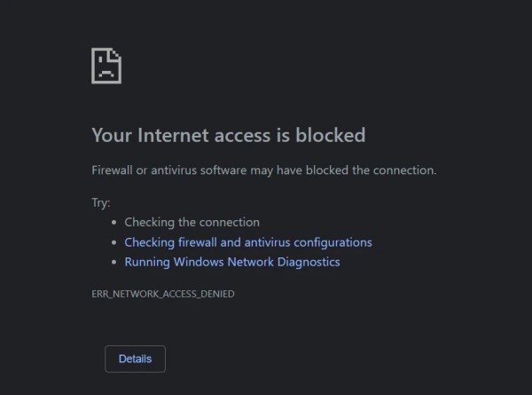Click the bullet before the firewall configurations link
532x395 pixels.
(114, 242)
